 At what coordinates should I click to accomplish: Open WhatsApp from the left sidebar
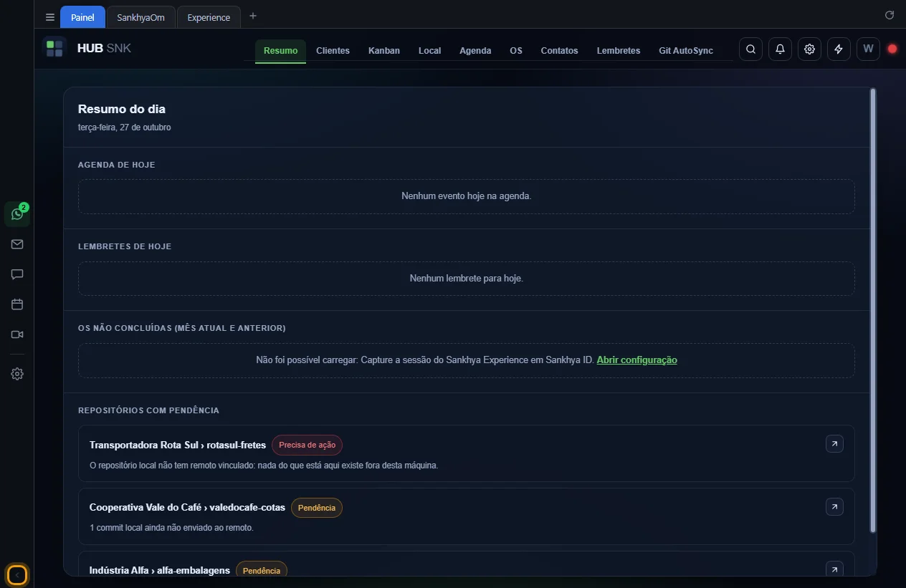click(17, 213)
